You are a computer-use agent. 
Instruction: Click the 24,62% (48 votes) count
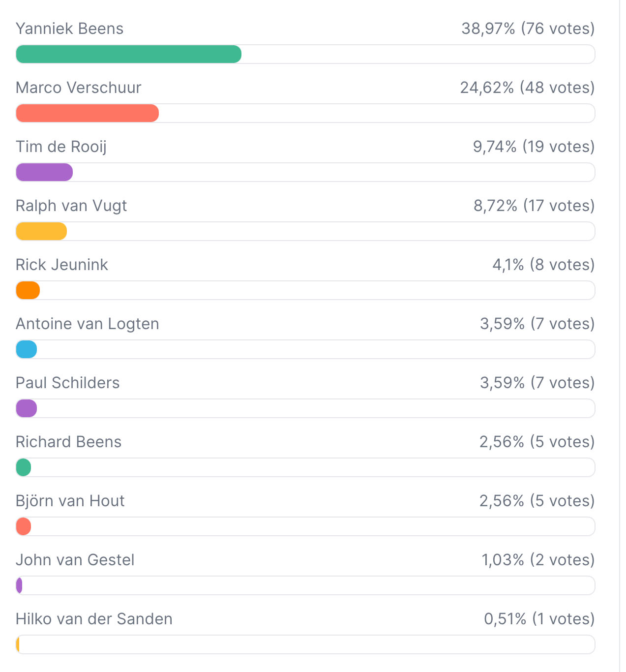(x=527, y=88)
